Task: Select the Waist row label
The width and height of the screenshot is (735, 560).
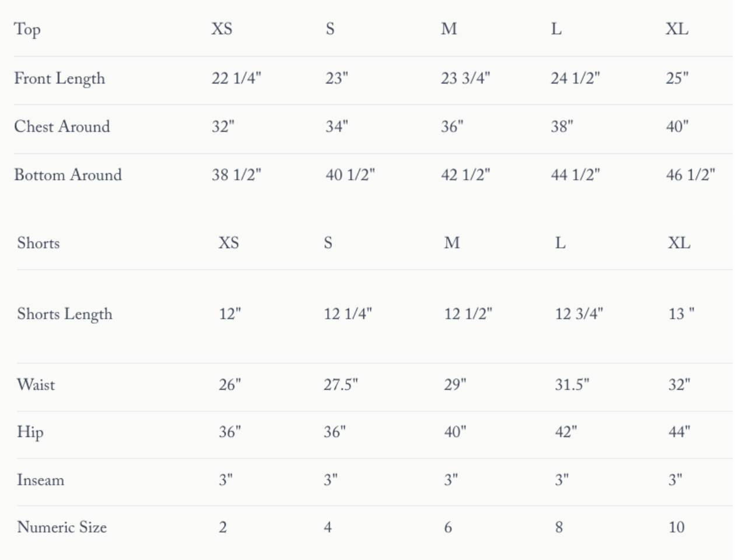Action: 36,384
